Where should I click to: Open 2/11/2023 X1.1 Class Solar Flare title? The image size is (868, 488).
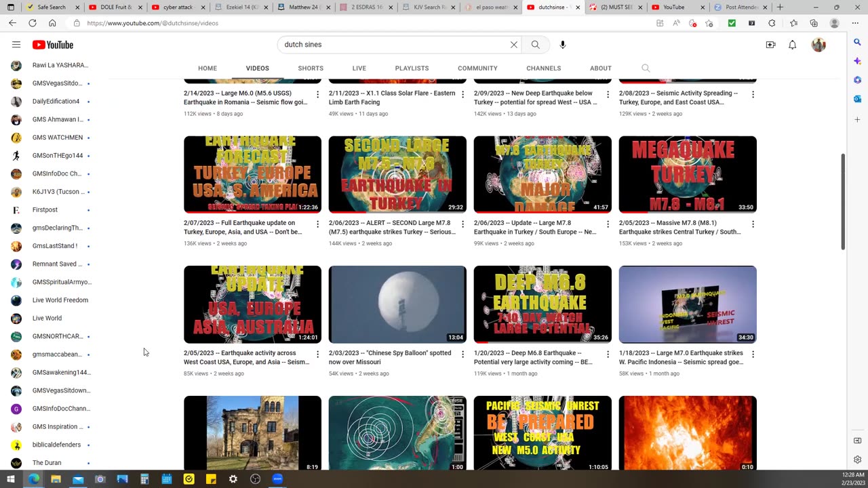pyautogui.click(x=392, y=98)
